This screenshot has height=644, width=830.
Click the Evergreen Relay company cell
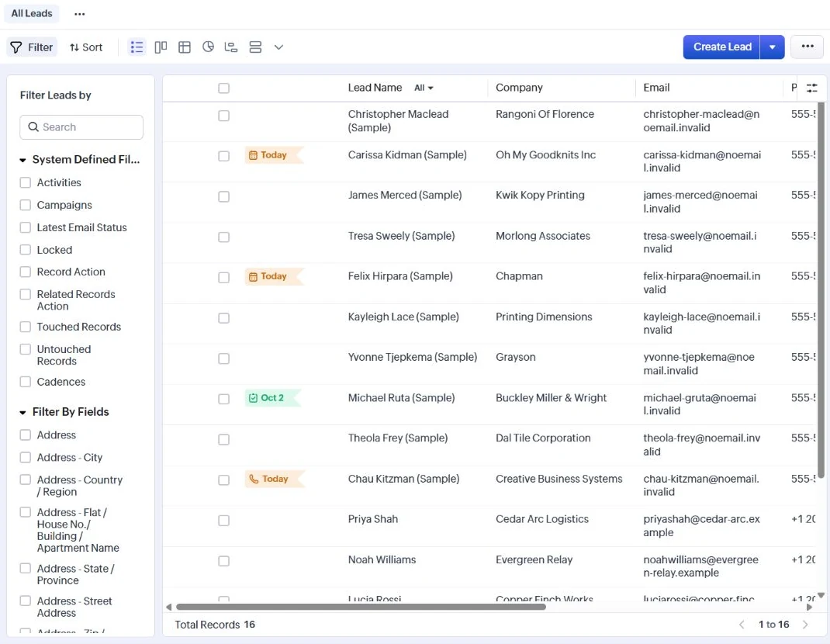534,559
